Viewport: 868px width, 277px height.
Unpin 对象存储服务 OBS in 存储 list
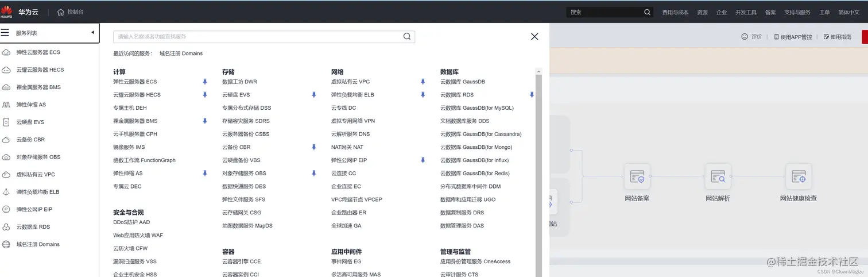point(314,174)
